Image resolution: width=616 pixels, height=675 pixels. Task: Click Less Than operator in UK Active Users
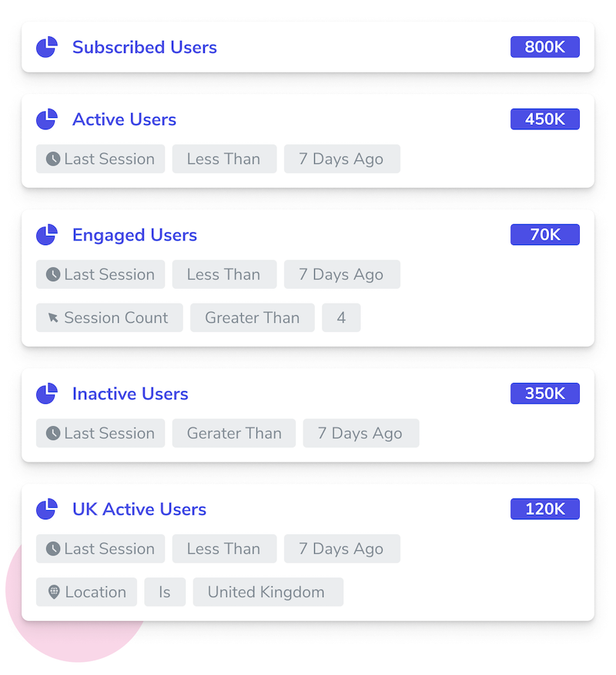[x=224, y=549]
